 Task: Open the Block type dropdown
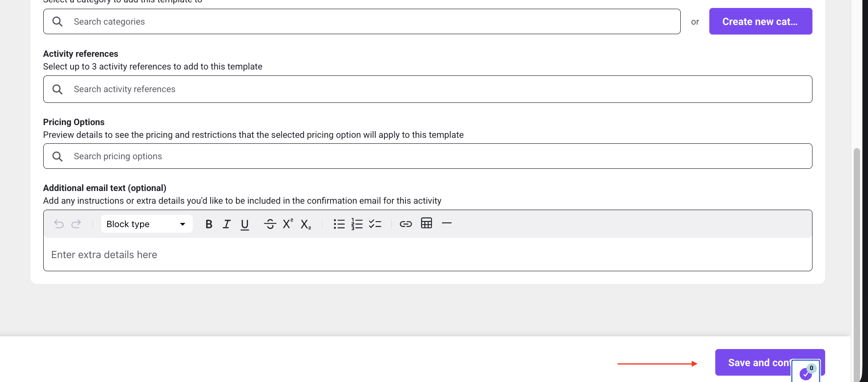point(147,224)
